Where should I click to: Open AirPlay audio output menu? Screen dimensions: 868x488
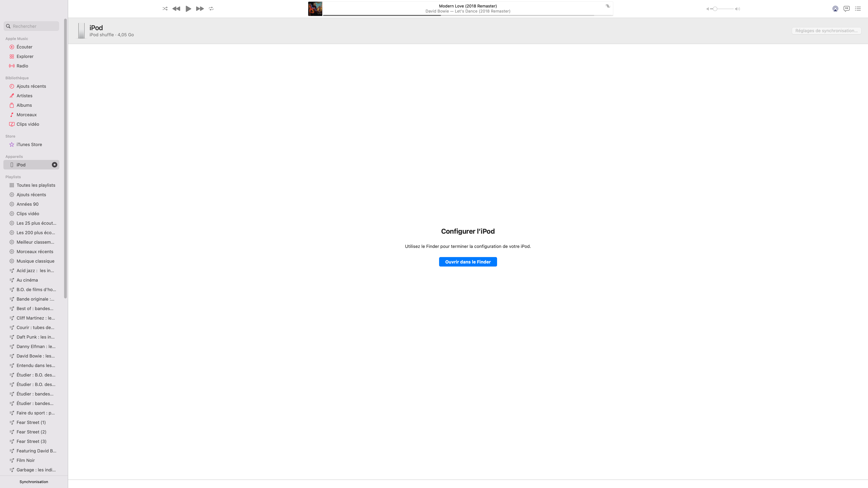pyautogui.click(x=835, y=9)
